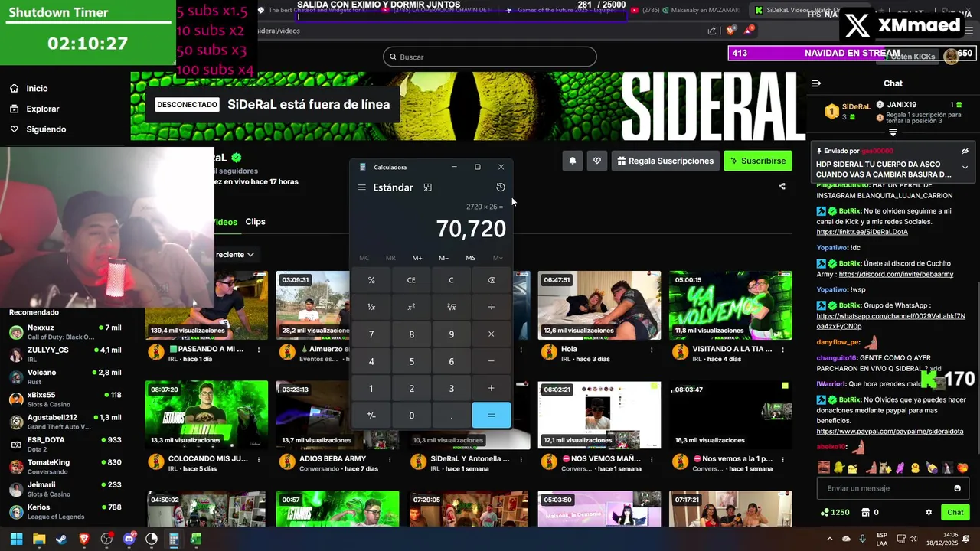Expand the pinned message chevron
The height and width of the screenshot is (551, 980).
pos(965,168)
